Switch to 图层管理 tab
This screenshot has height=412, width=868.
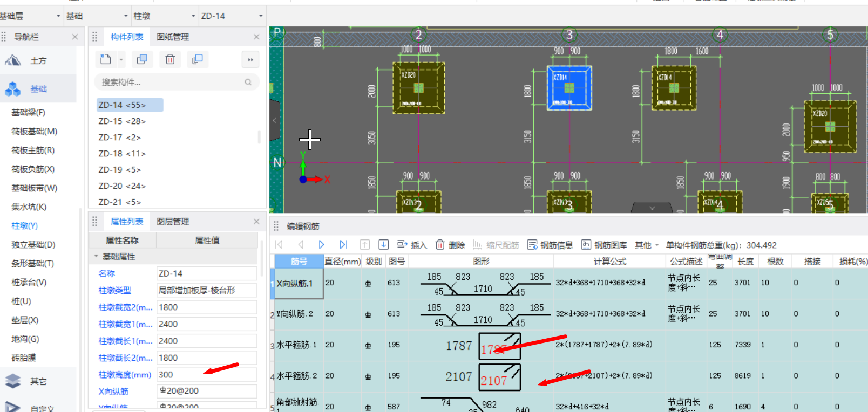point(173,221)
